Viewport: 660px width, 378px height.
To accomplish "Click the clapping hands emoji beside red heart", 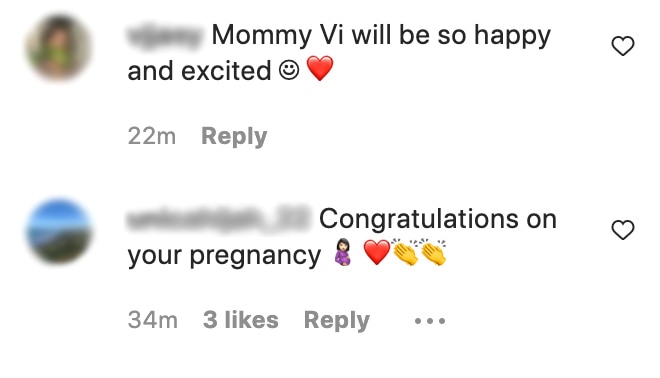I will point(405,252).
